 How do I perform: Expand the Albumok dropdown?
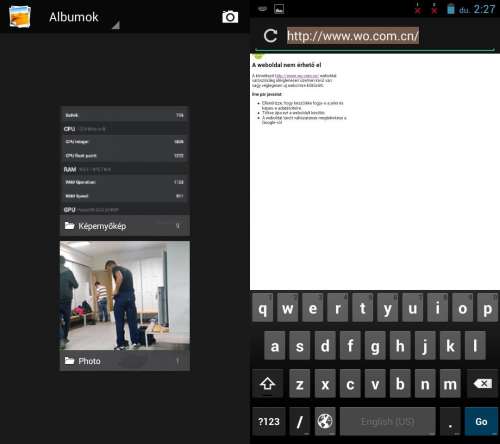[84, 18]
